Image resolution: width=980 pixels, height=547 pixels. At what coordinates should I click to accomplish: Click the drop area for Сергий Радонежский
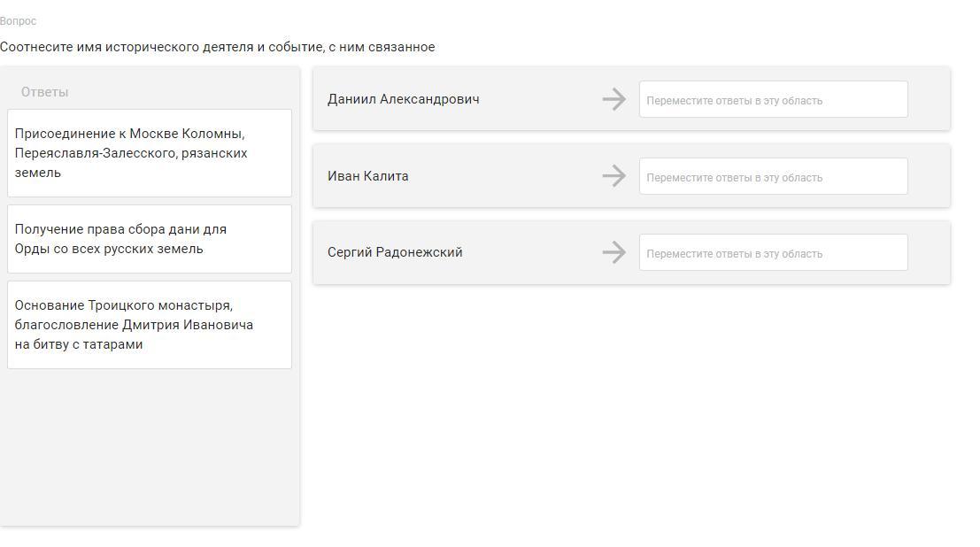(773, 252)
